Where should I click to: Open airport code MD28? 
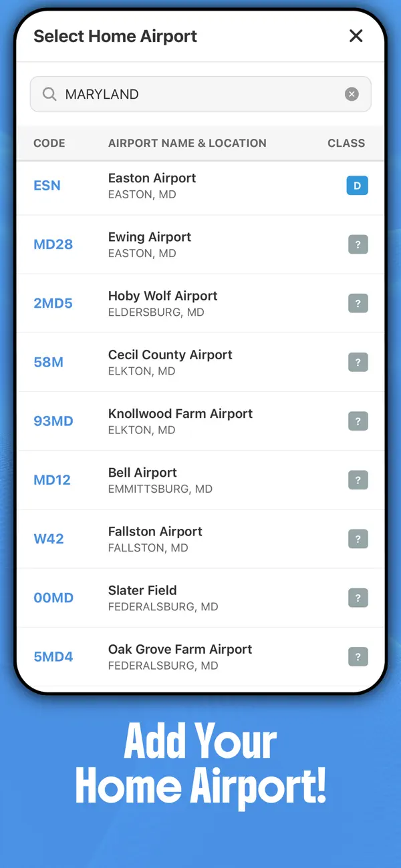(x=53, y=244)
